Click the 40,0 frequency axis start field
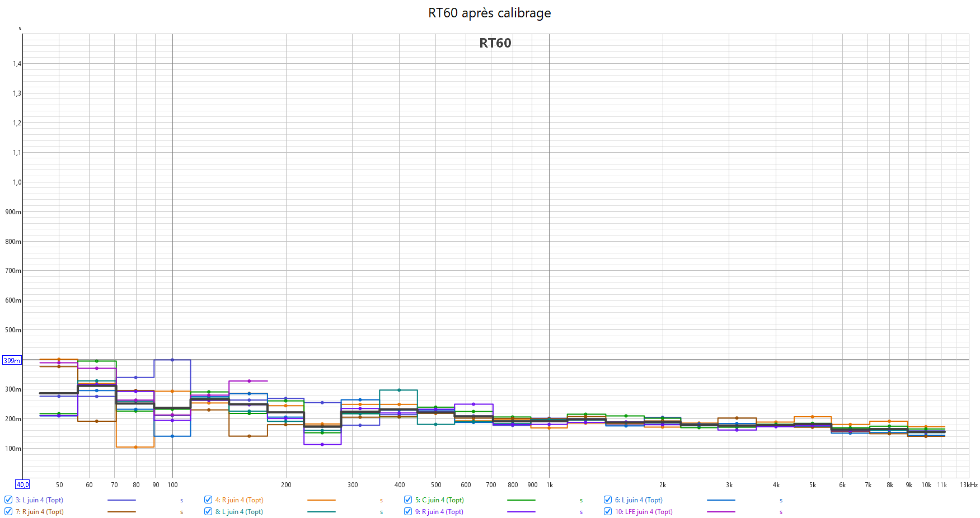 (x=22, y=485)
